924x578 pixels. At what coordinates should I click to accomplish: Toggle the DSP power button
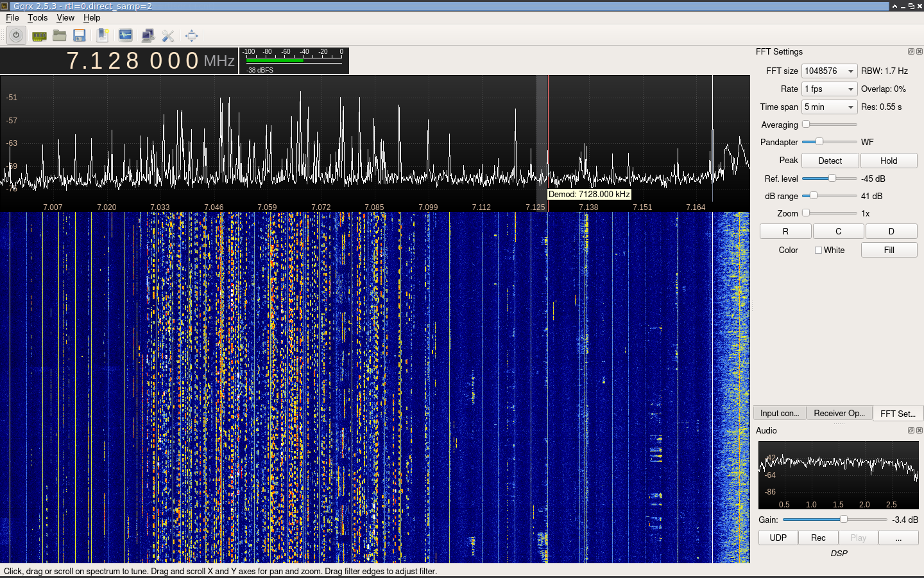[16, 35]
